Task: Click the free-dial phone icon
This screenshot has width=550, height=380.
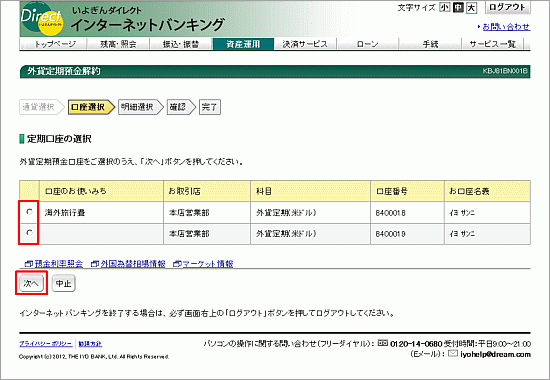Action: click(x=383, y=343)
